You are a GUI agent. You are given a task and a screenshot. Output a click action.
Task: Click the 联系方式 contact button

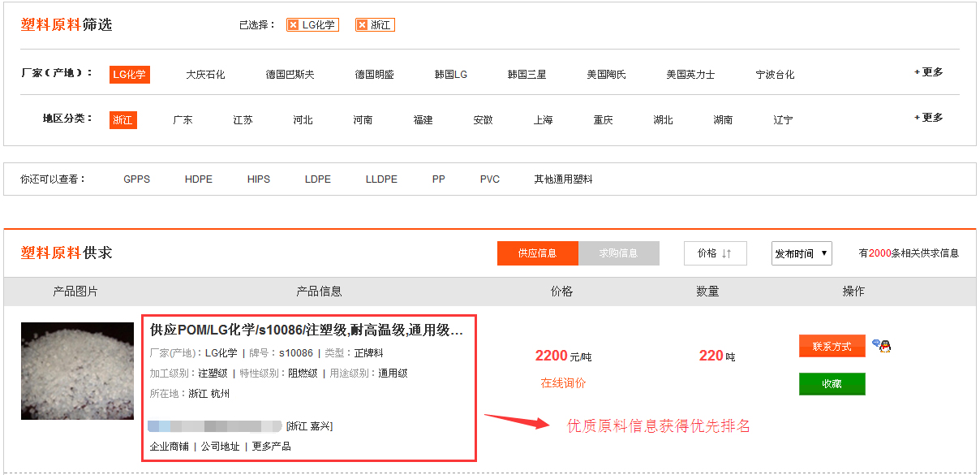tap(832, 346)
